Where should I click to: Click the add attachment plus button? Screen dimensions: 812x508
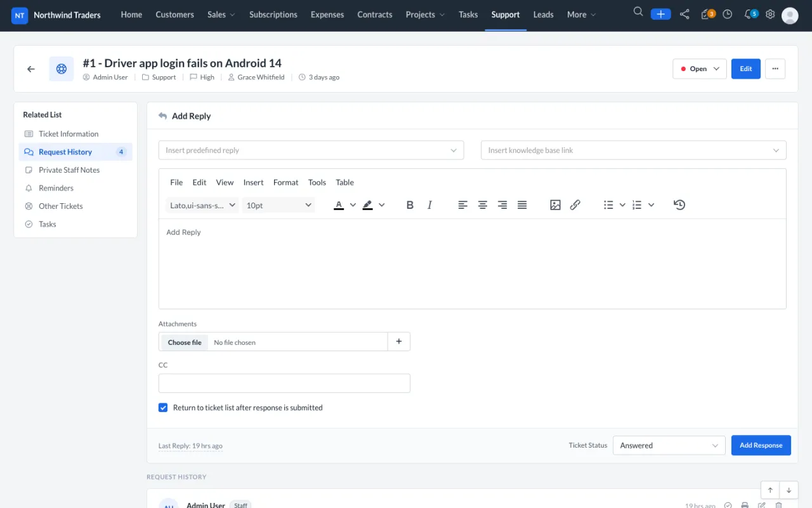pos(399,342)
